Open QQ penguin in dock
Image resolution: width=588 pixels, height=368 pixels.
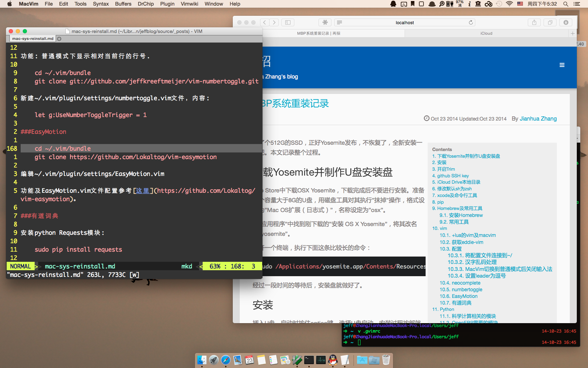(x=333, y=360)
